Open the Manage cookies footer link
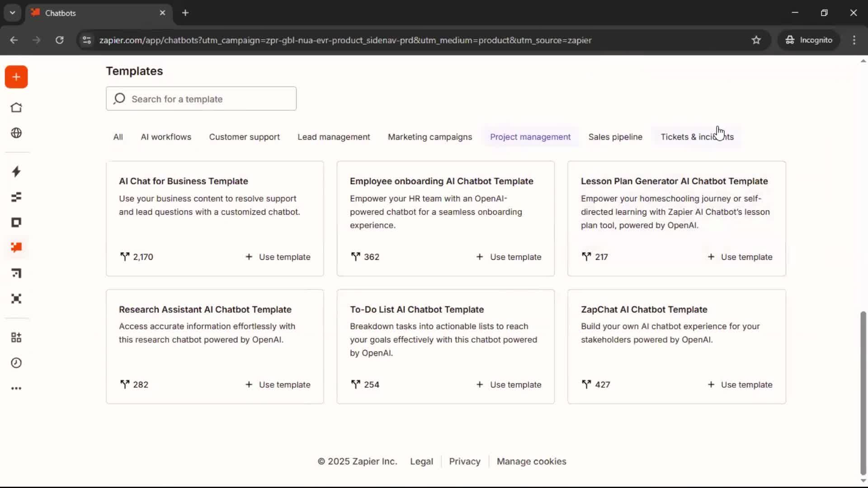868x488 pixels. coord(532,461)
